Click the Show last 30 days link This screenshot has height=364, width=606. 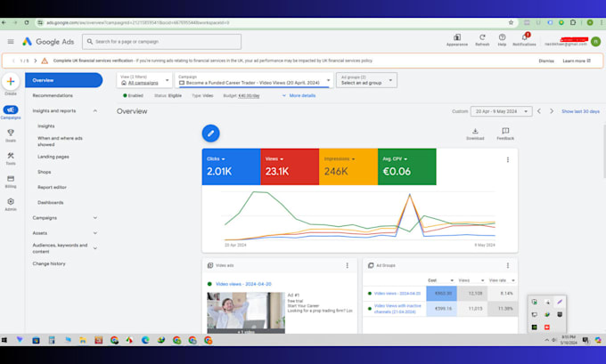point(580,111)
